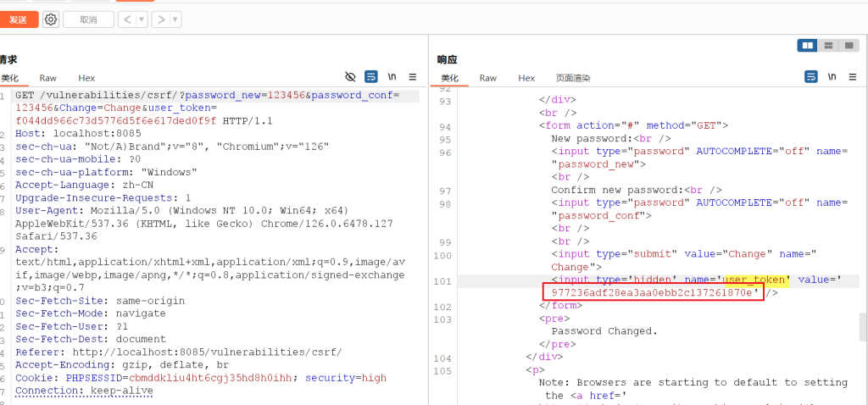868x405 pixels.
Task: Toggle \n non-printable characters in request panel
Action: [x=392, y=77]
